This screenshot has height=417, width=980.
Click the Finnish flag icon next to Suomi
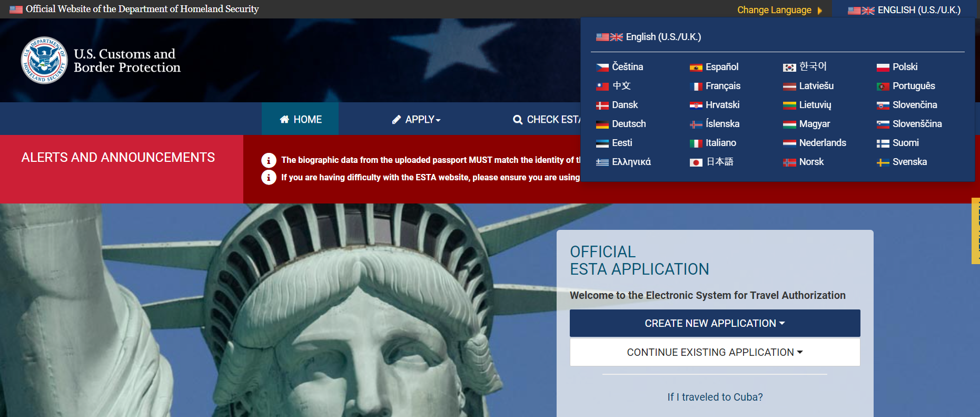pos(883,143)
